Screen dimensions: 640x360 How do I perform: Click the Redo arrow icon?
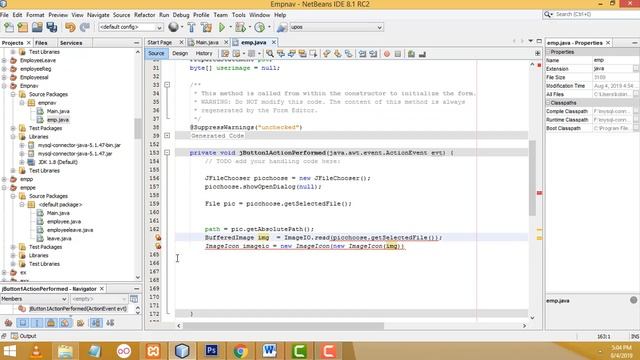coord(84,27)
